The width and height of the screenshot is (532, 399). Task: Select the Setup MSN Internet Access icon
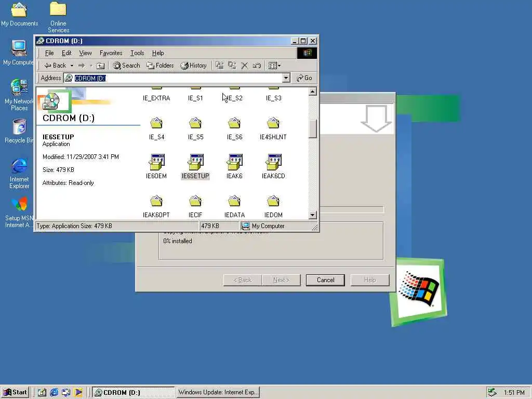[x=19, y=212]
